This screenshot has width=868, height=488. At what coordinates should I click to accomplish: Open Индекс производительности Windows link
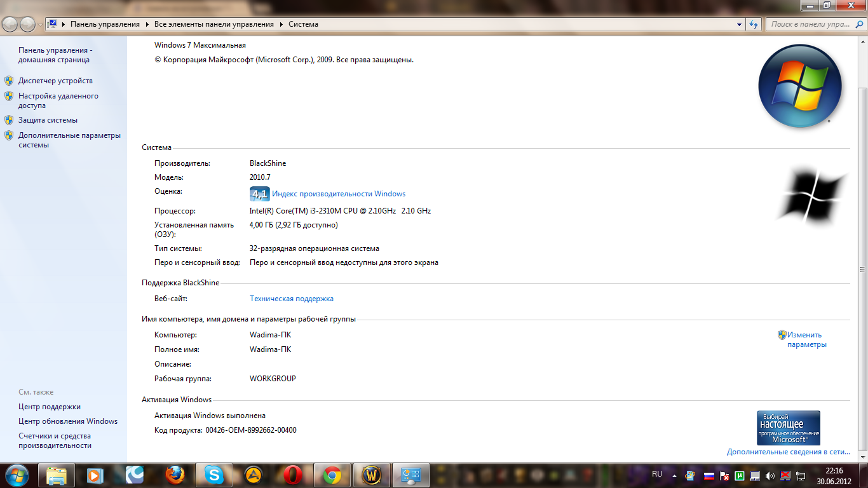(x=339, y=194)
